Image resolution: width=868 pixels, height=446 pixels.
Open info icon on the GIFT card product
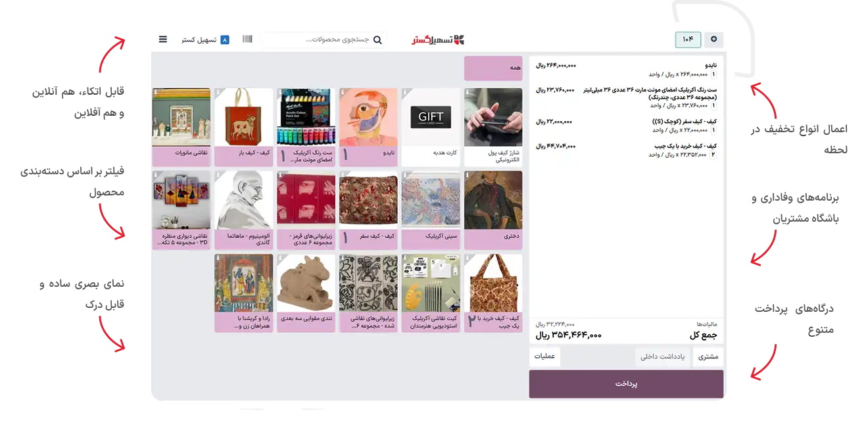(x=405, y=93)
